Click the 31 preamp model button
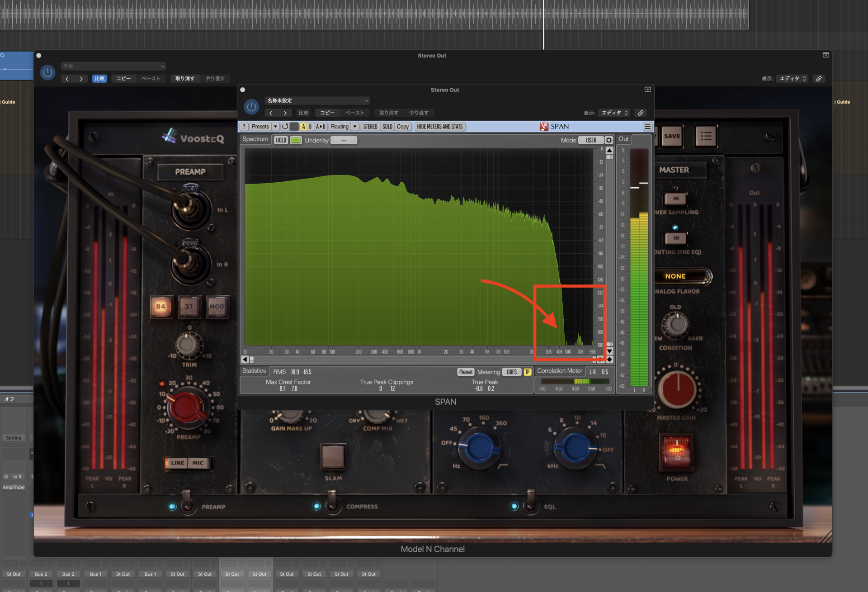Viewport: 868px width, 592px height. click(189, 307)
